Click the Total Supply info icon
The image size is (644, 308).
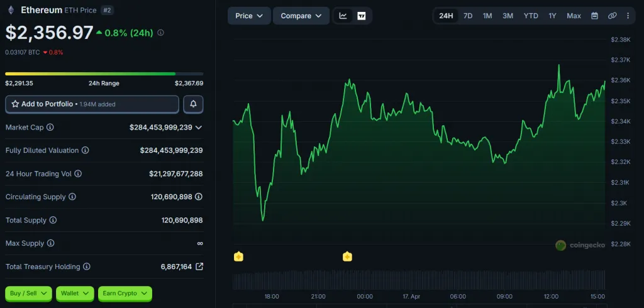click(53, 220)
